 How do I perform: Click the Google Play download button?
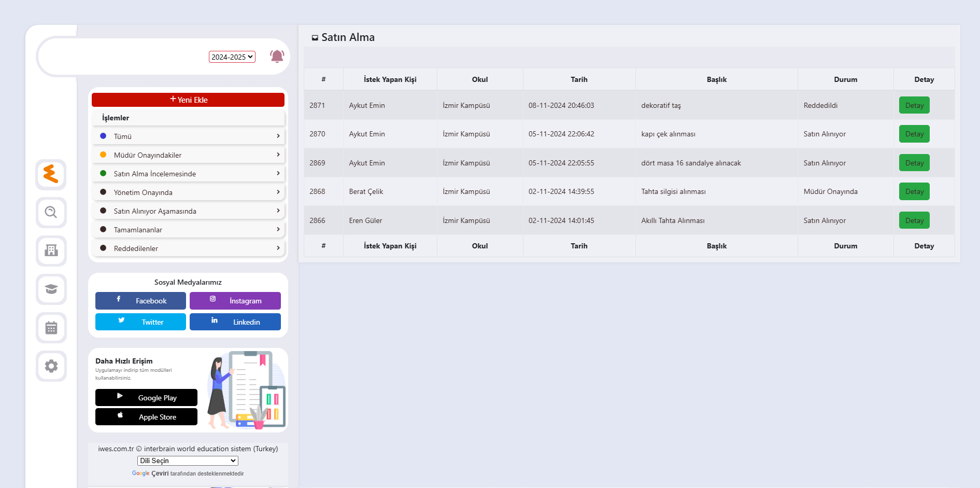(146, 398)
